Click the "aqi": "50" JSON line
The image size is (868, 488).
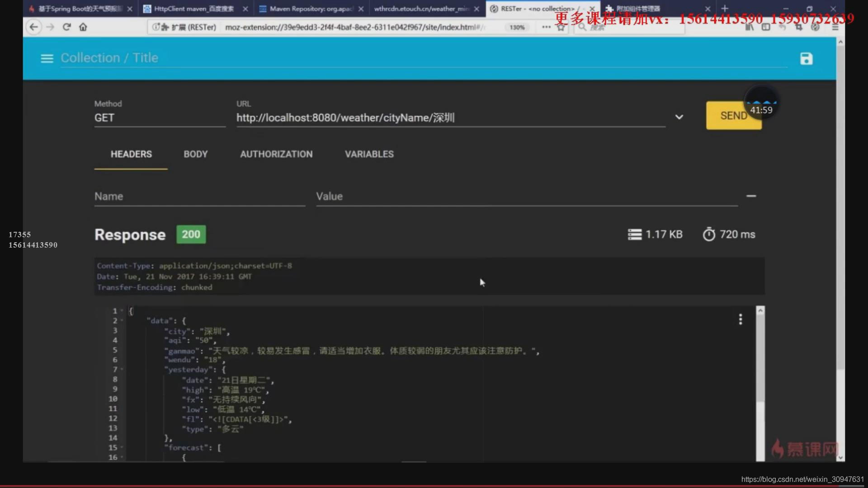190,341
